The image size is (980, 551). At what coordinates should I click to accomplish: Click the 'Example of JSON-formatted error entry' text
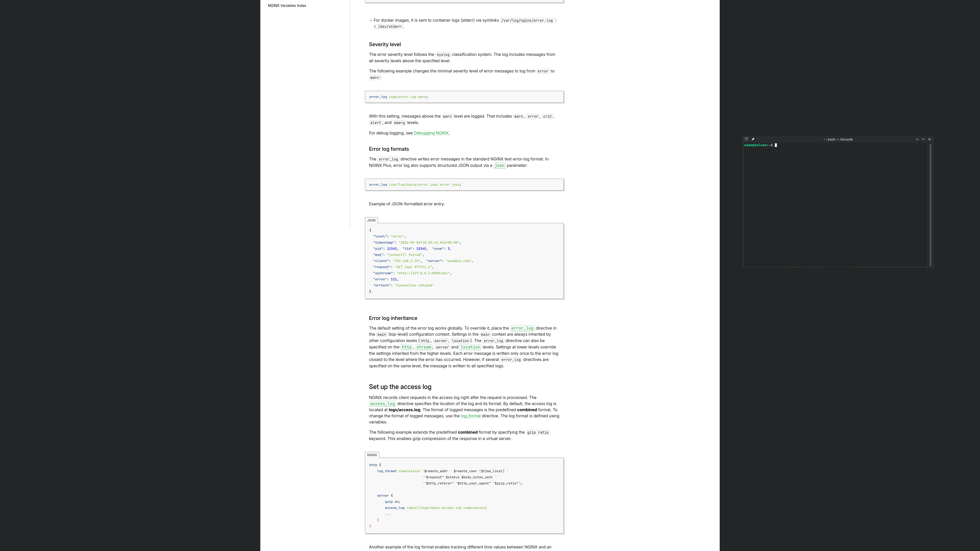point(407,204)
